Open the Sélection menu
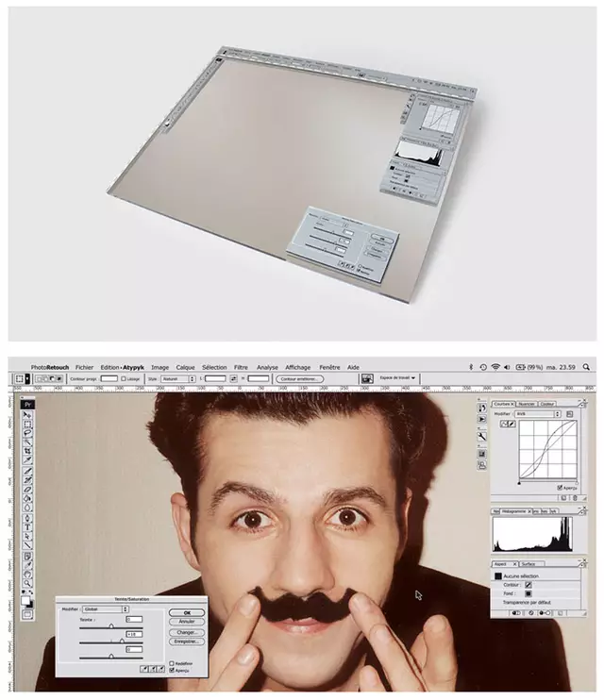The width and height of the screenshot is (604, 700). click(214, 367)
